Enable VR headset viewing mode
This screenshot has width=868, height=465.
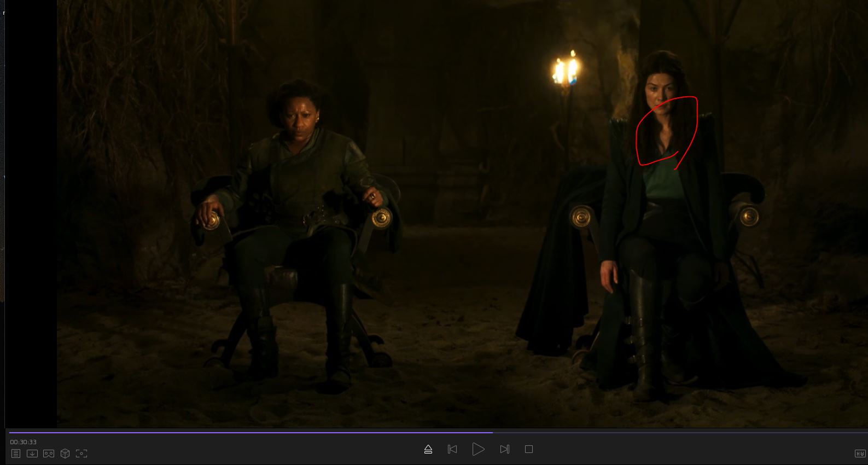49,454
